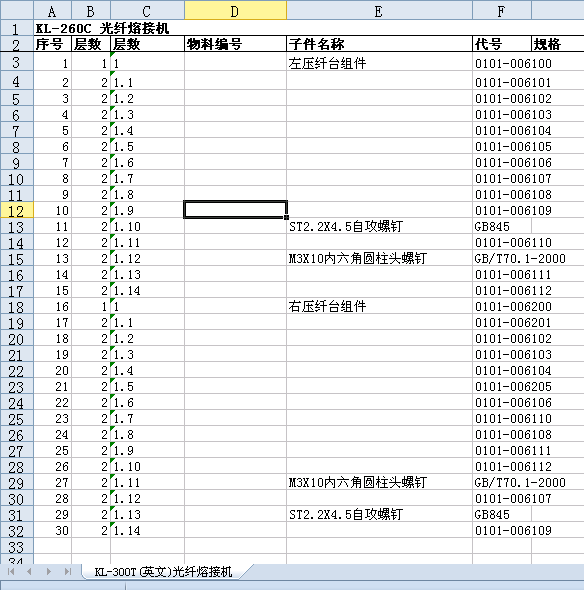This screenshot has height=590, width=584.
Task: Select first ST2.2X4.5自攻螺钉 cell in row 13
Action: tap(379, 226)
